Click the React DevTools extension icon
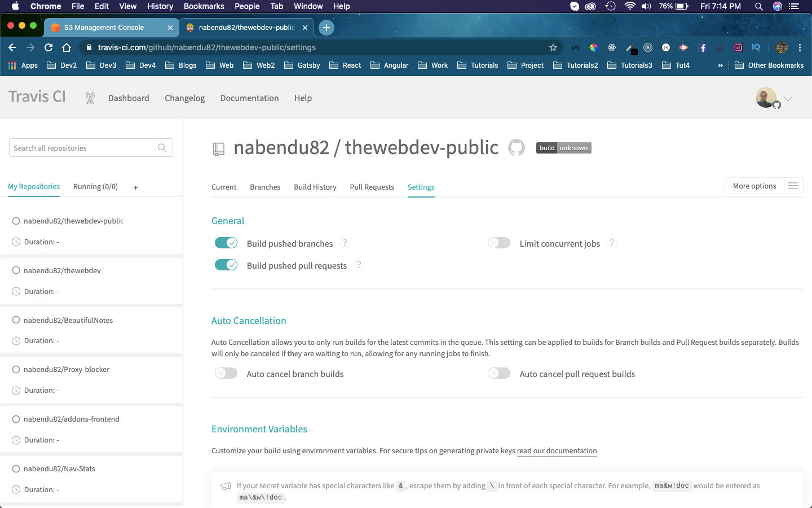The width and height of the screenshot is (812, 508). 612,47
